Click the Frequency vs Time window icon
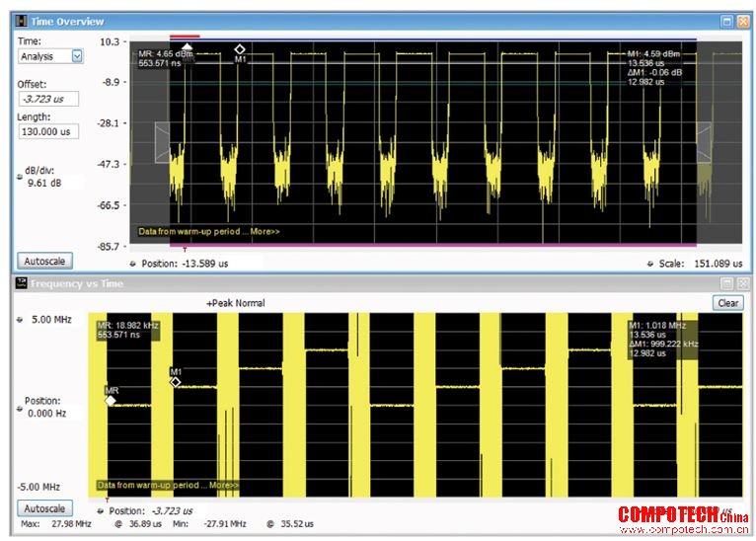This screenshot has height=541, width=756. point(21,283)
